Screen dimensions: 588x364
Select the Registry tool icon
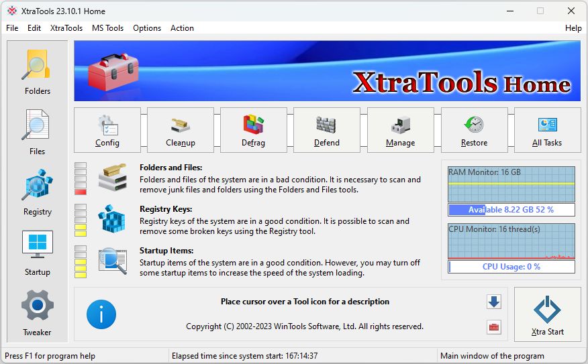pyautogui.click(x=37, y=192)
